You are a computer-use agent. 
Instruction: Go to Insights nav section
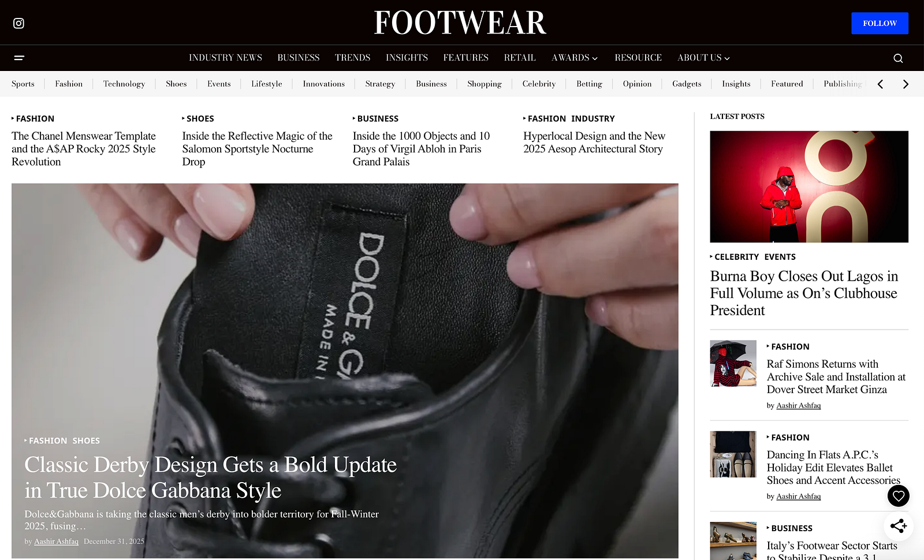coord(407,58)
